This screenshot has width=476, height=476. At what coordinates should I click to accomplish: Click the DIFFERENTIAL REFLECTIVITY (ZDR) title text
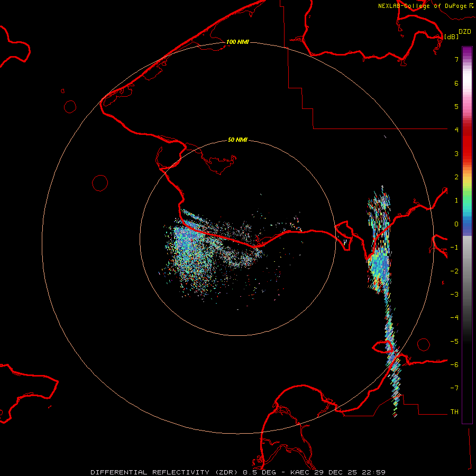tap(164, 472)
